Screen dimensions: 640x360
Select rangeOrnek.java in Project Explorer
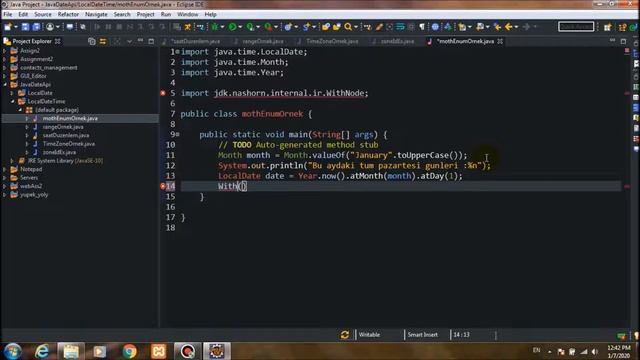click(x=63, y=127)
